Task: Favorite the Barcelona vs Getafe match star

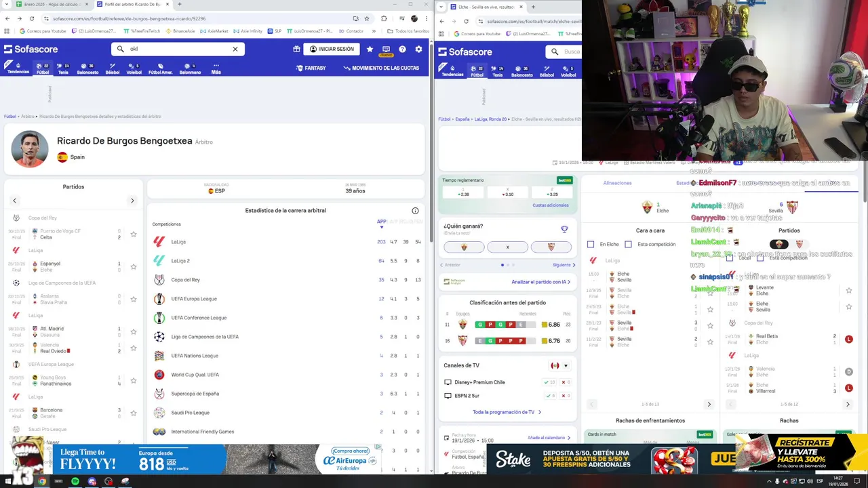Action: pos(133,413)
